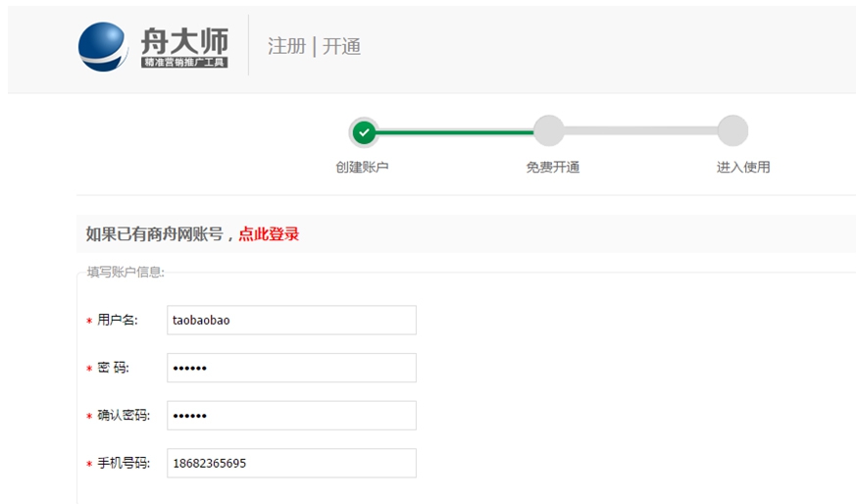
Task: Click the 用户名 field label
Action: coord(118,320)
